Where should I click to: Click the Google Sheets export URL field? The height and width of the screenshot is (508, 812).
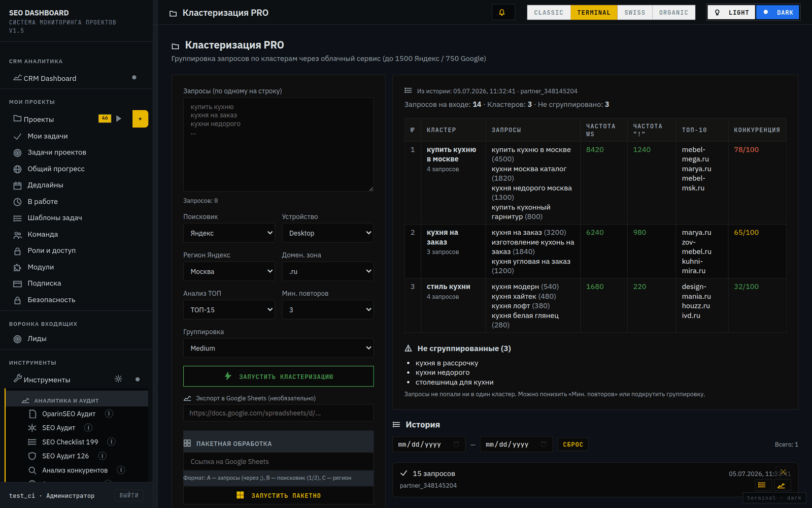pyautogui.click(x=278, y=413)
